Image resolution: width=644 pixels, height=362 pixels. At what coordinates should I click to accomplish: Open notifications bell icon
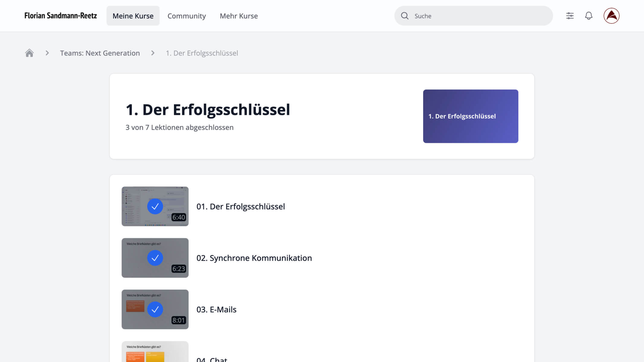click(x=588, y=16)
